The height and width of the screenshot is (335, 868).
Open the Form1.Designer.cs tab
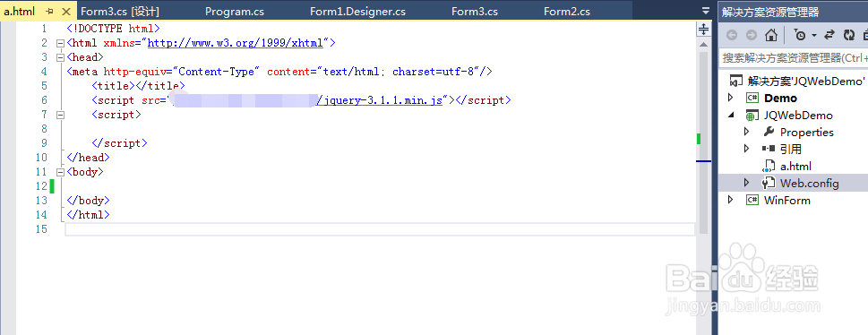pos(357,12)
